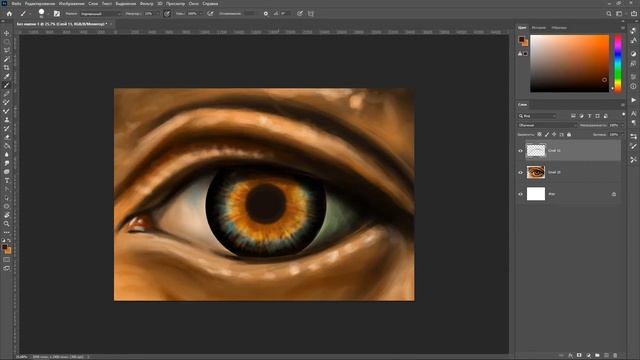640x360 pixels.
Task: Select the Слой 11 layer thumbnail
Action: (536, 151)
